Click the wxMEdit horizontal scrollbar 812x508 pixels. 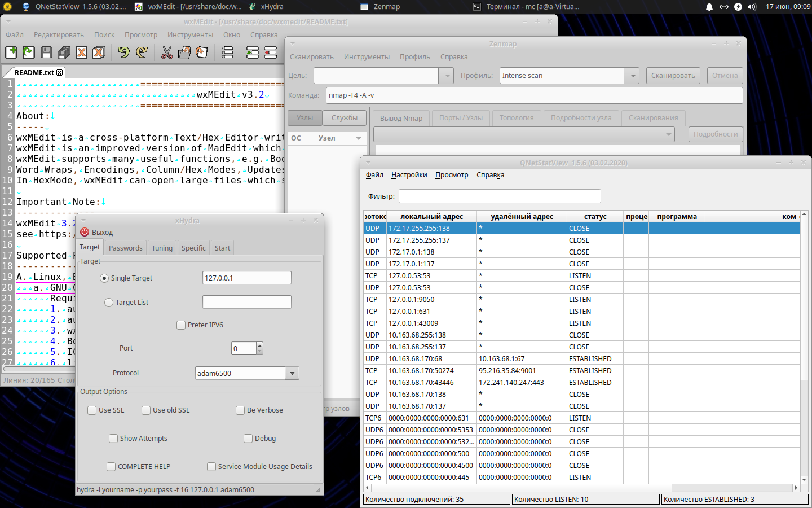tap(141, 369)
